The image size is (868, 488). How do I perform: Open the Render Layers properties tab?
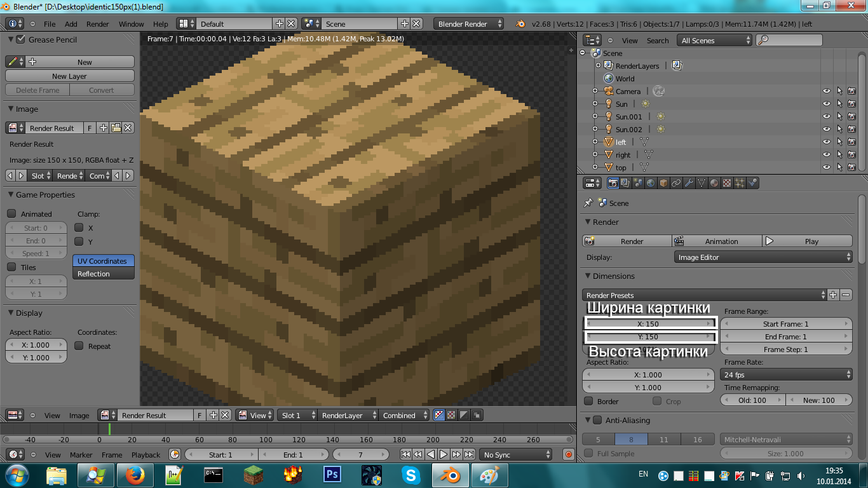(x=626, y=183)
